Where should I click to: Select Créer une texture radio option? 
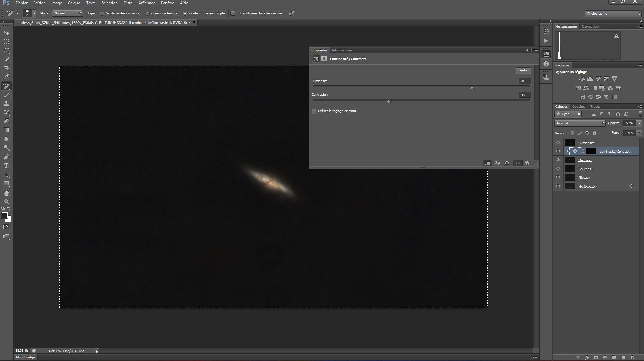[147, 13]
